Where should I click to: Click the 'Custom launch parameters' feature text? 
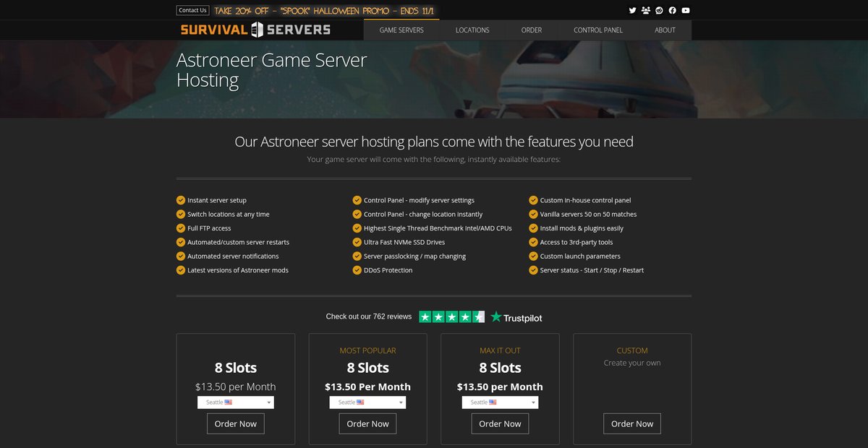tap(580, 256)
